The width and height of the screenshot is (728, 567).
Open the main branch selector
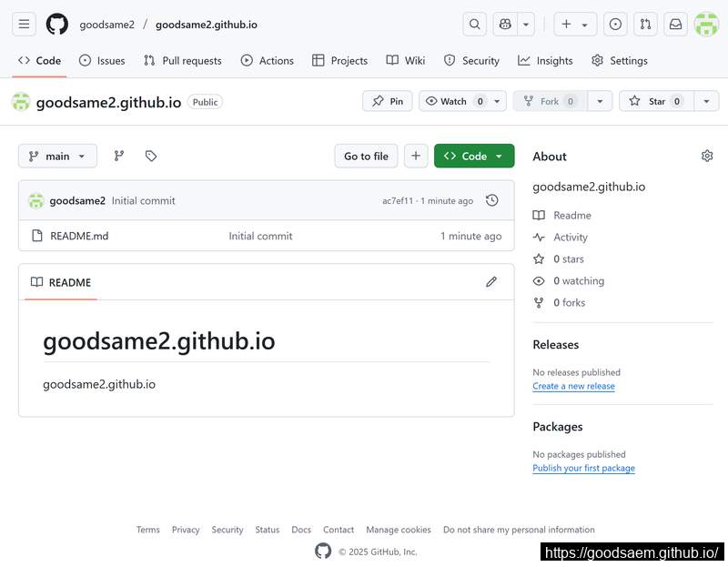(x=57, y=156)
